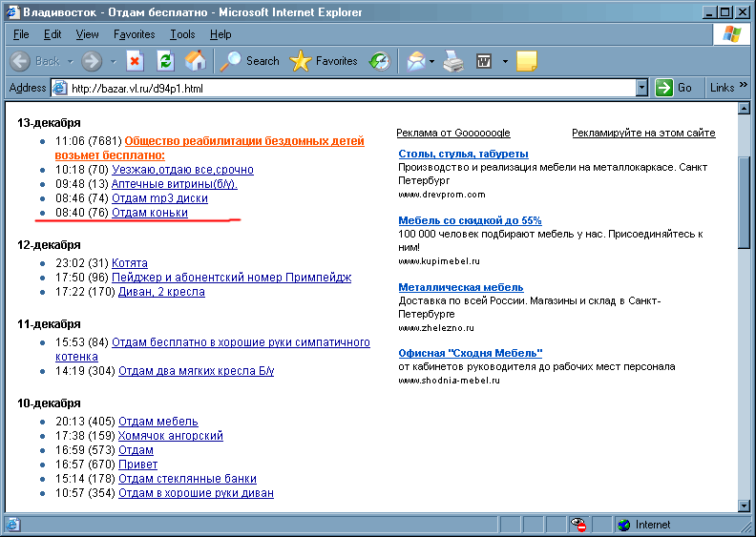Viewport: 756px width, 537px height.
Task: Click the 'Мебель со скидкой до 55%' ad
Action: tap(470, 220)
